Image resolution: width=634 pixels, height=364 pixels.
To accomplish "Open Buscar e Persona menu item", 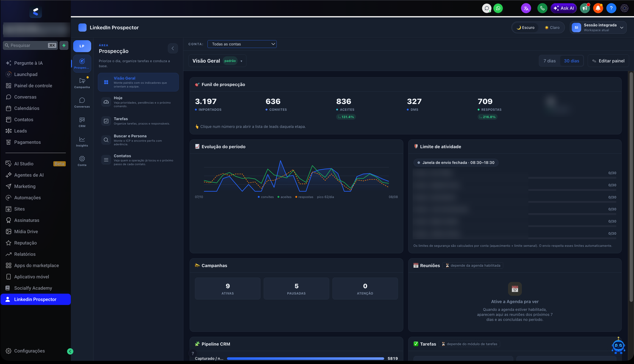I will tap(138, 140).
